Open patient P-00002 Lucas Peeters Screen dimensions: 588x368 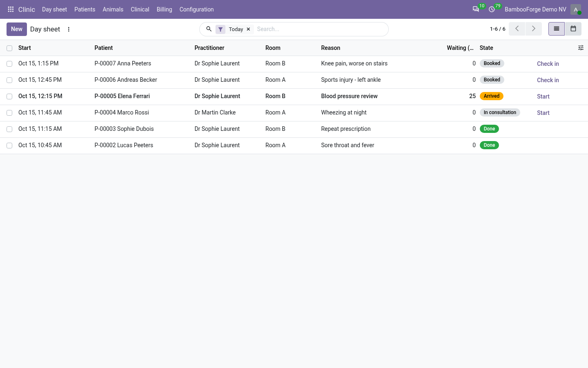point(124,145)
